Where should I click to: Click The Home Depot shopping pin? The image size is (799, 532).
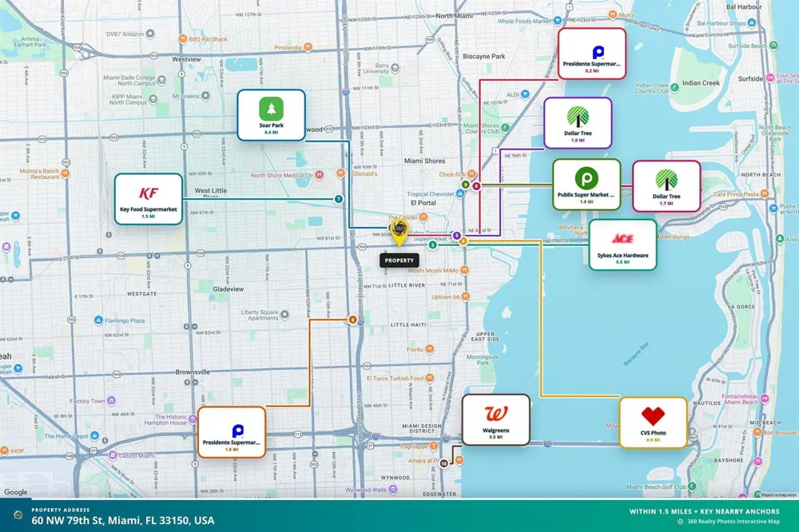point(94,435)
